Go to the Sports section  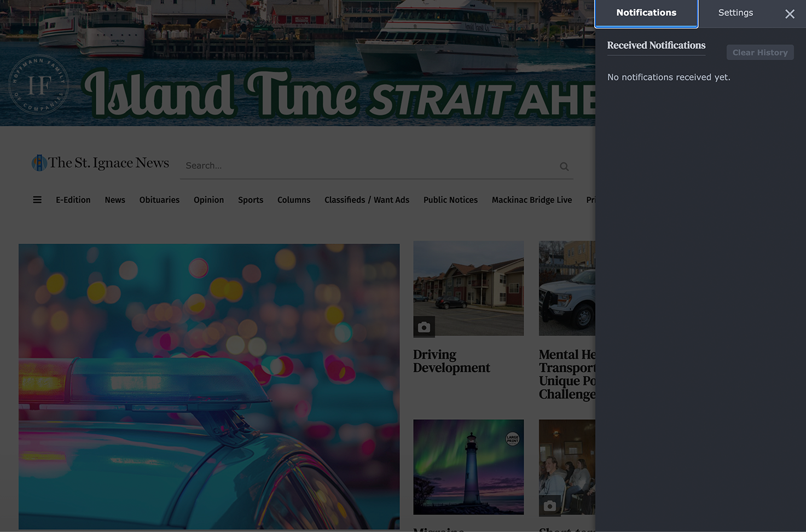tap(251, 200)
